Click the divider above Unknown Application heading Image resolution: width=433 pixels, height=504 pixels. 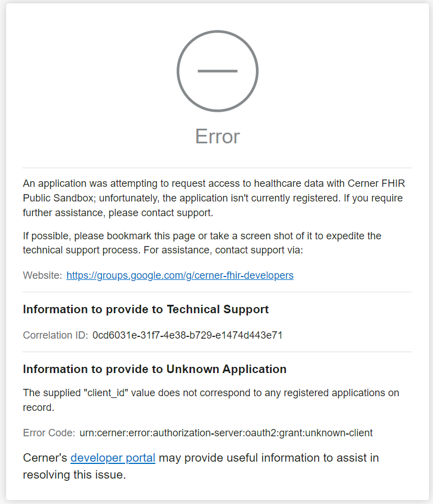217,352
